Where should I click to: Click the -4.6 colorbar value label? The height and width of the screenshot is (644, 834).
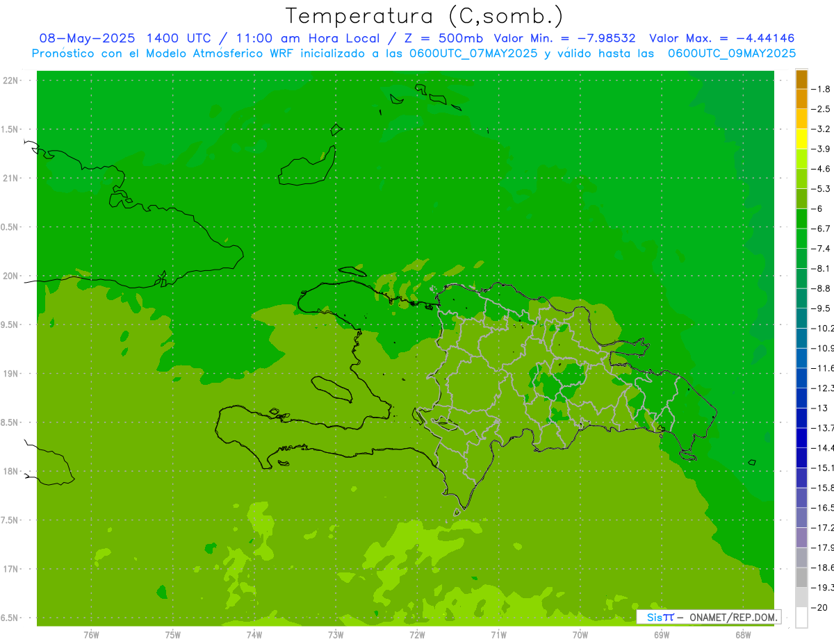pyautogui.click(x=821, y=169)
